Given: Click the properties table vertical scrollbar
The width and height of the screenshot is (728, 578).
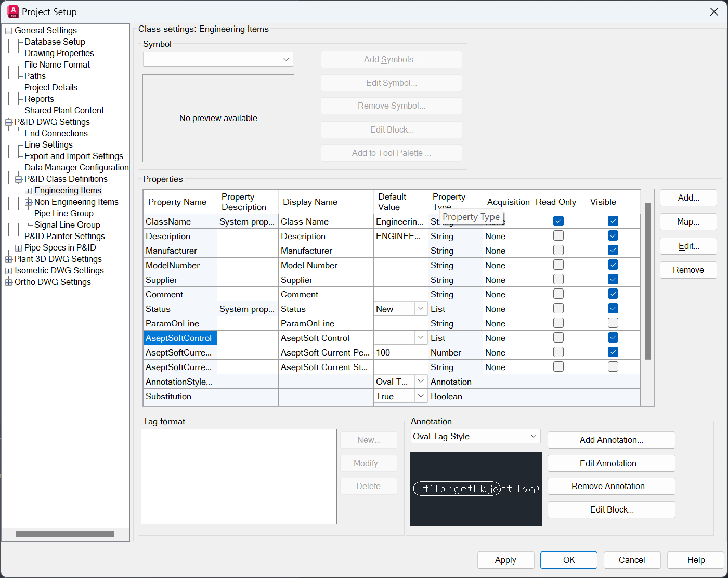Looking at the screenshot, I should click(647, 281).
